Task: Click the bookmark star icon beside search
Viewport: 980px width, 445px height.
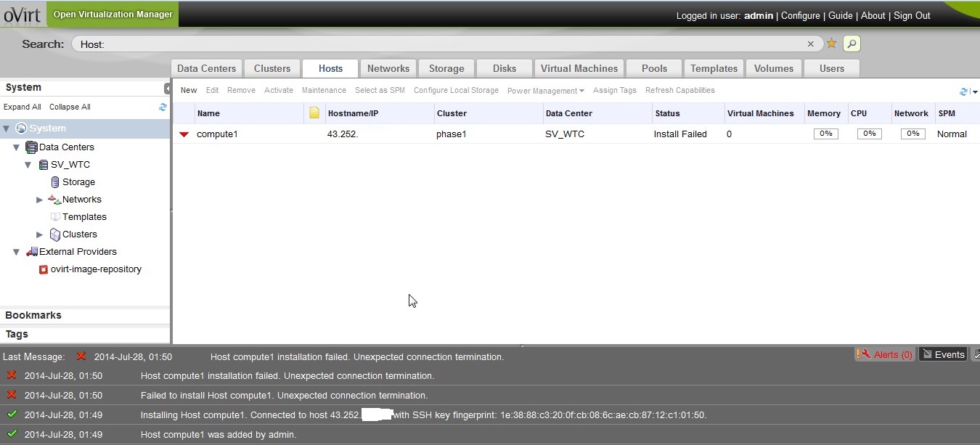Action: (832, 44)
